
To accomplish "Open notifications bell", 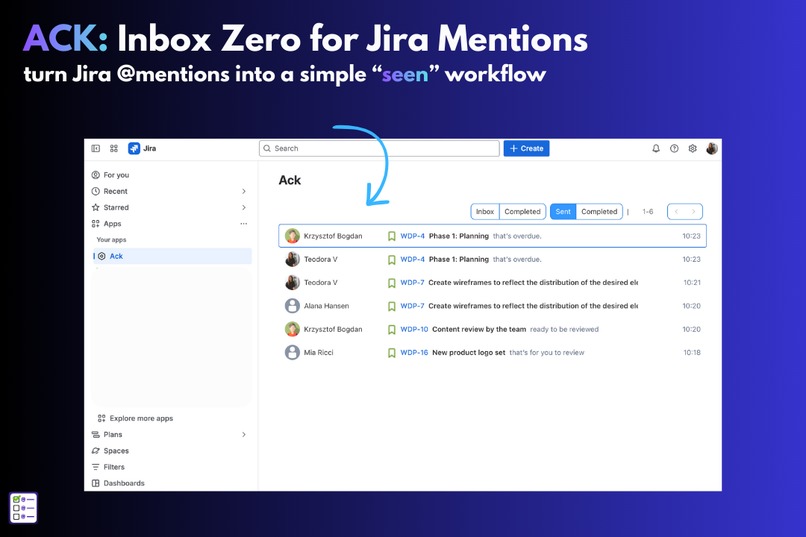I will 656,149.
